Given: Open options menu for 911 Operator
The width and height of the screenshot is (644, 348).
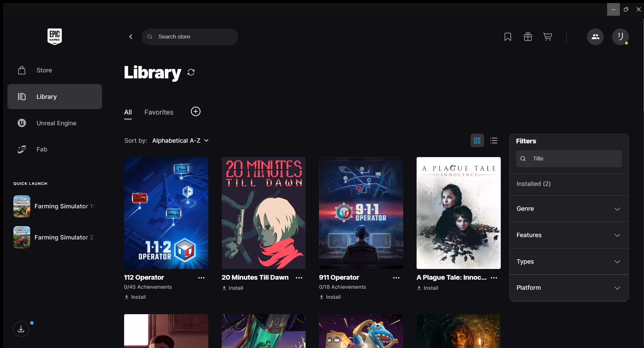Looking at the screenshot, I should pyautogui.click(x=396, y=278).
